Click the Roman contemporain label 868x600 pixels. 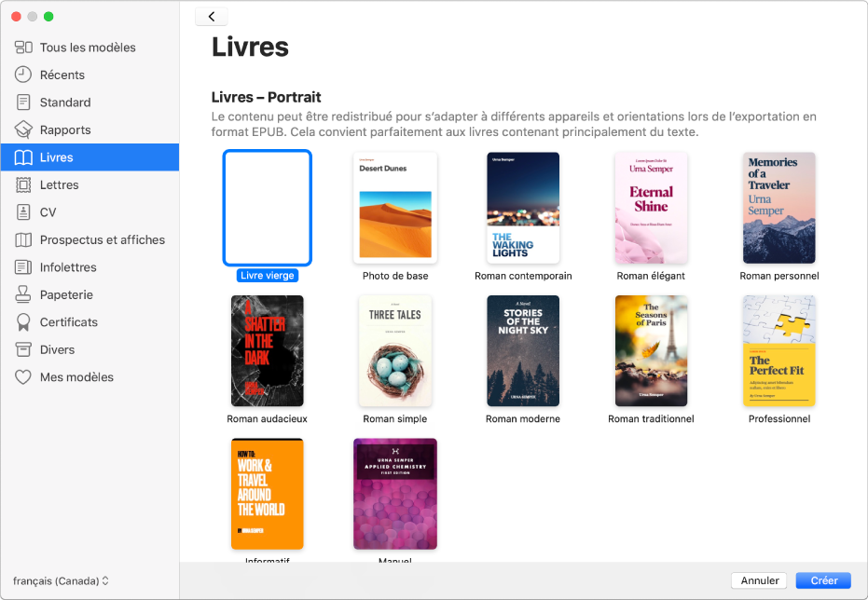(523, 276)
